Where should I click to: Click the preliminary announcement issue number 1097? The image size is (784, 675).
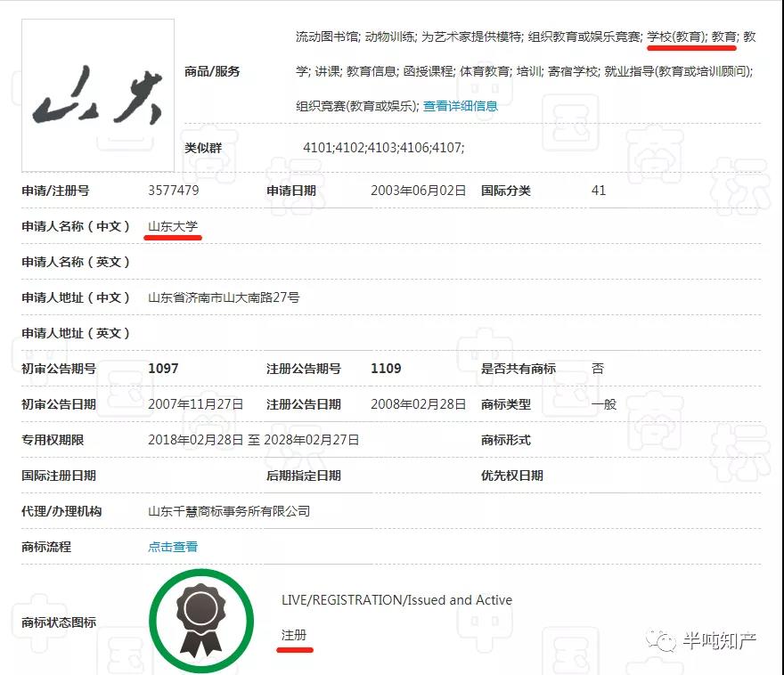163,369
